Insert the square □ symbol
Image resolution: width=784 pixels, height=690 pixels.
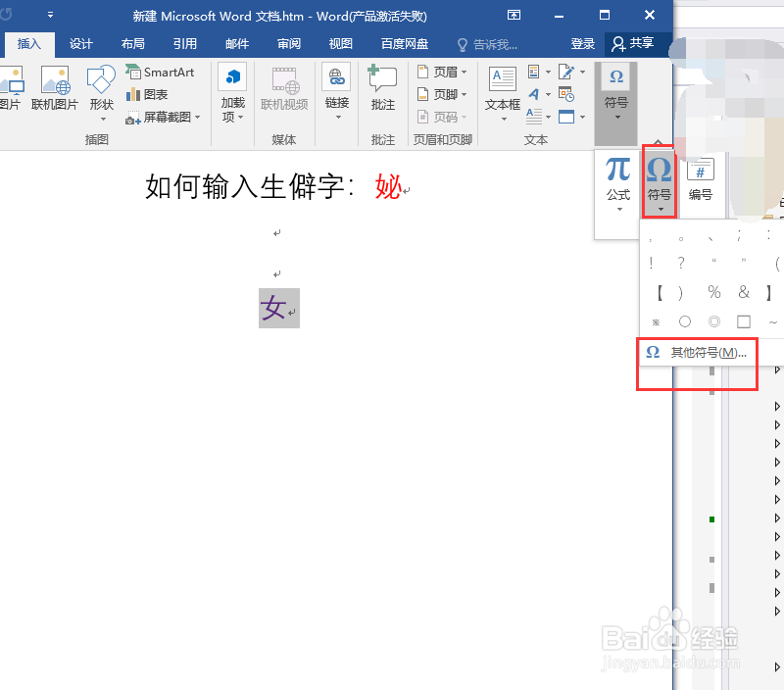click(744, 321)
